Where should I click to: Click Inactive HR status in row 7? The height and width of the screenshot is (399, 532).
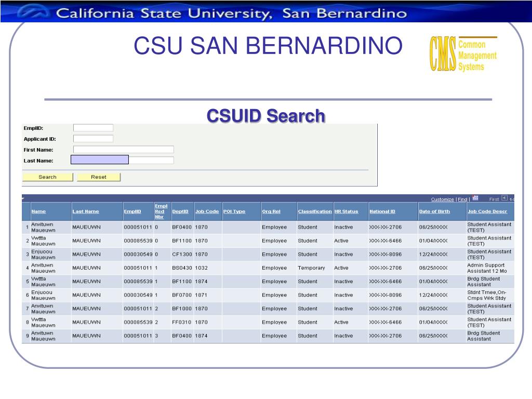pyautogui.click(x=343, y=309)
